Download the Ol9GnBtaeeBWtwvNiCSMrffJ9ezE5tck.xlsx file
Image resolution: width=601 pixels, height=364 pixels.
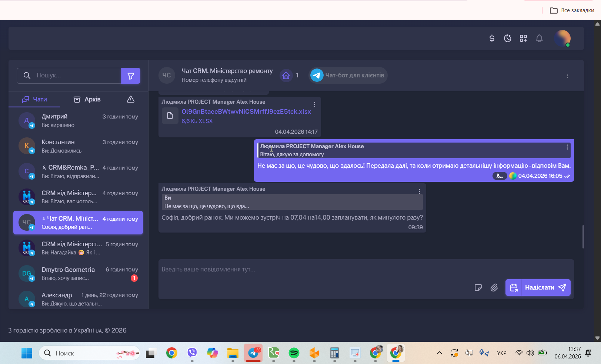246,111
